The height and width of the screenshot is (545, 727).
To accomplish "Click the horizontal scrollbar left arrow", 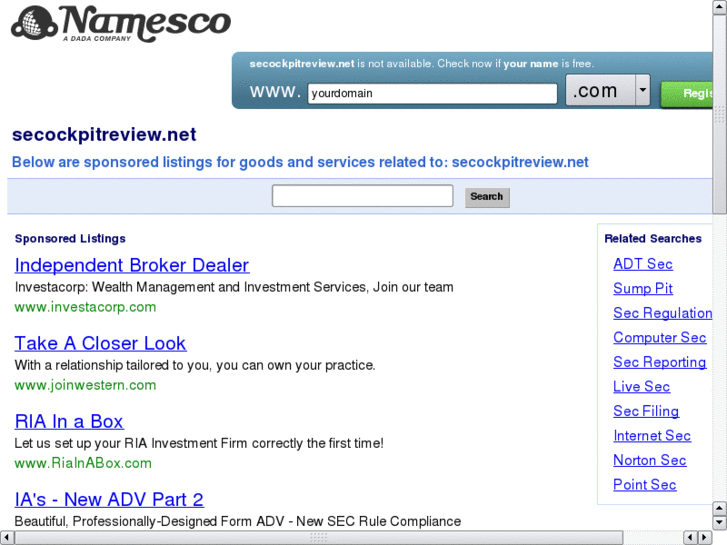I will tap(6, 538).
